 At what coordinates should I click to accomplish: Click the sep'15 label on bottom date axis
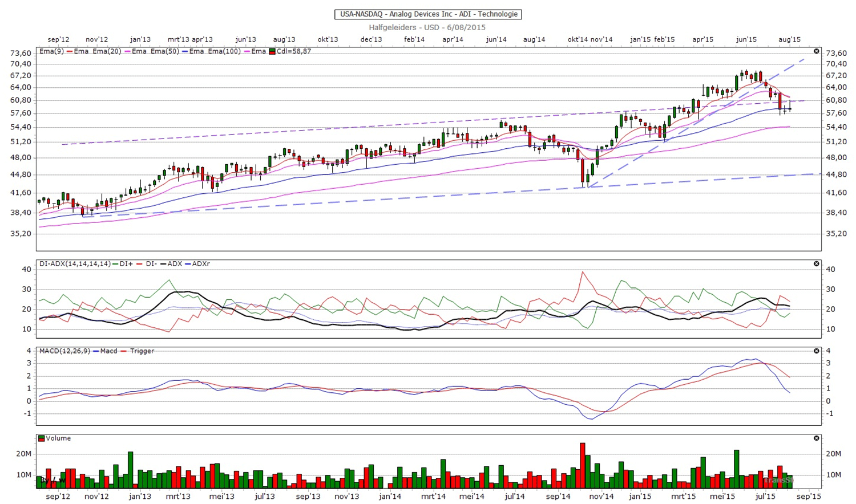809,497
